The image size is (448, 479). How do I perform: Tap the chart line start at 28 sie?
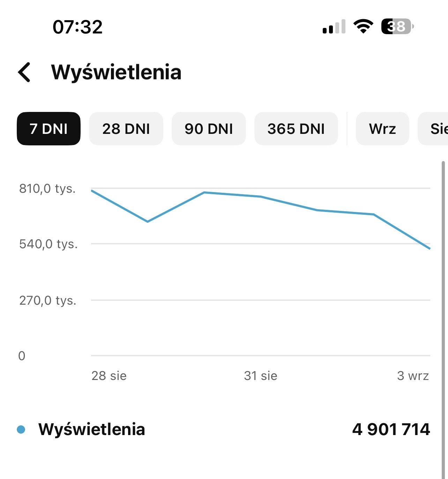point(92,190)
